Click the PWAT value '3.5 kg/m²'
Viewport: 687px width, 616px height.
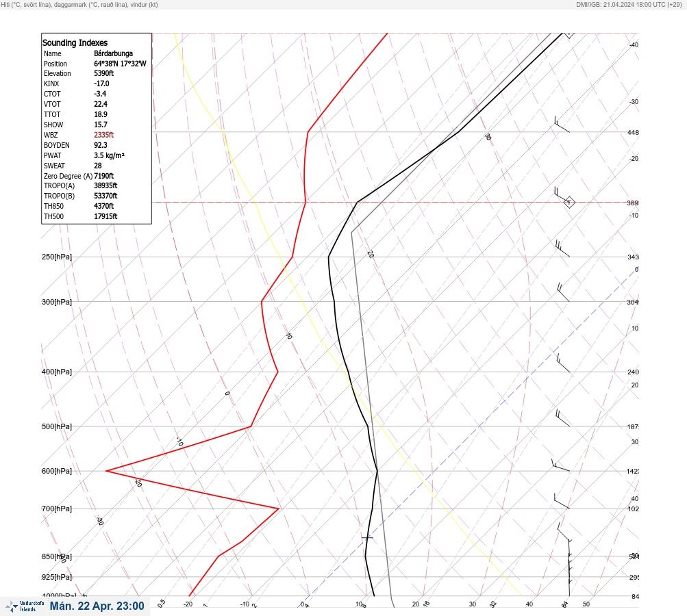(x=109, y=155)
